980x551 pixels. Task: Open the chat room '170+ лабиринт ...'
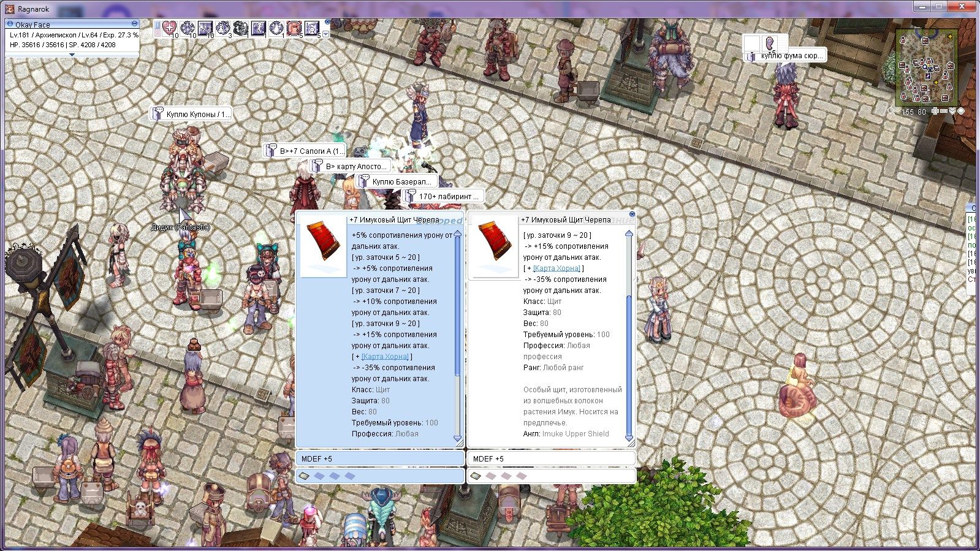(x=443, y=196)
